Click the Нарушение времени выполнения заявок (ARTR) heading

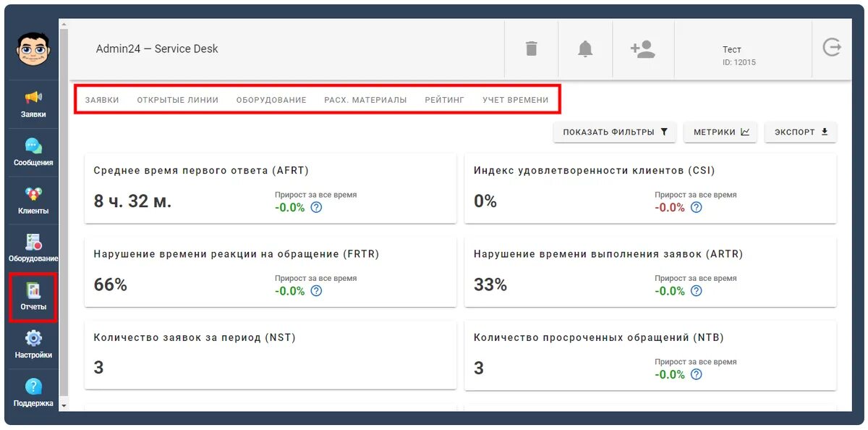click(x=608, y=254)
